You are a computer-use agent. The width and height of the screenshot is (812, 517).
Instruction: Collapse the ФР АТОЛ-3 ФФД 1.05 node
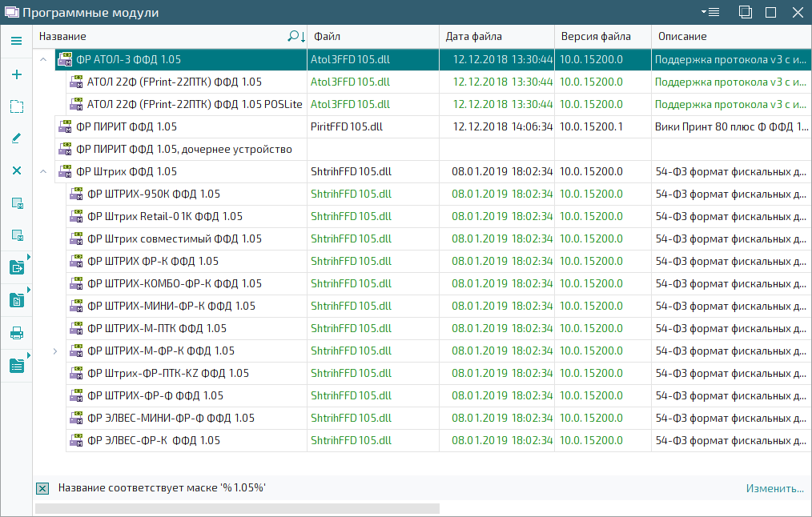pos(43,59)
